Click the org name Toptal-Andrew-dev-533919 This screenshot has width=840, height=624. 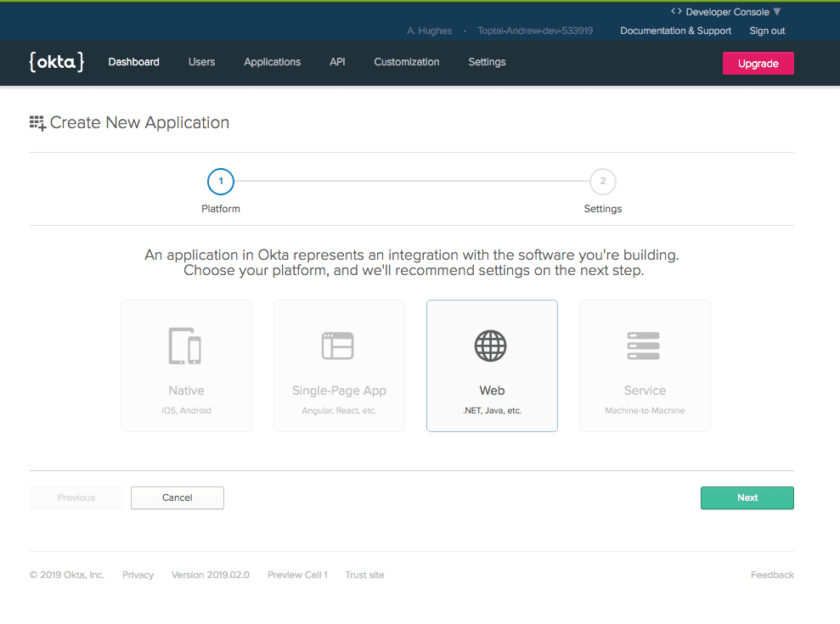pos(535,31)
